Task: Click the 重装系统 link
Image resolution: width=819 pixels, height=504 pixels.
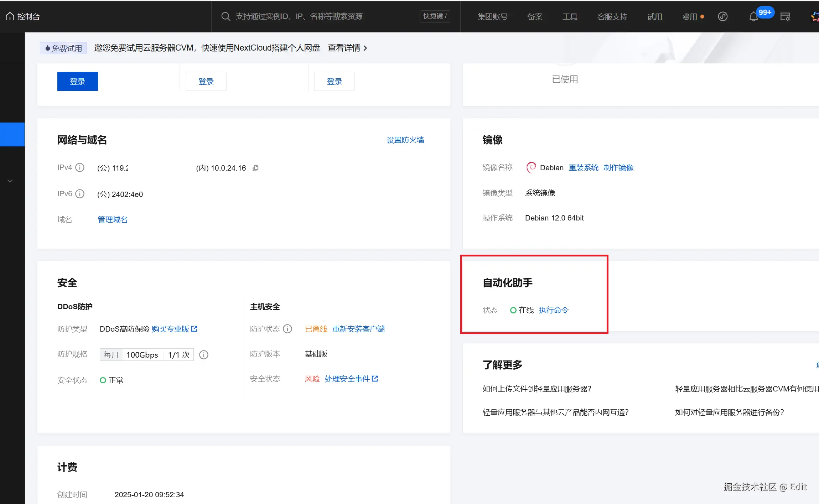Action: point(583,168)
